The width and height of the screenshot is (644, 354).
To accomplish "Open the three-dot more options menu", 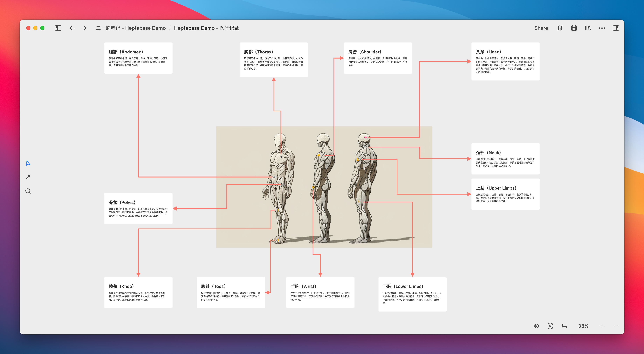I will point(602,28).
